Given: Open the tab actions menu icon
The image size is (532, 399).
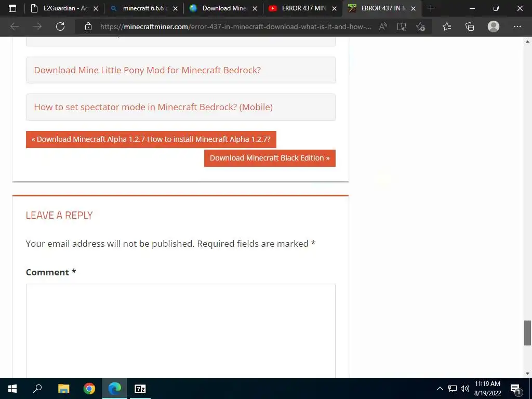Looking at the screenshot, I should [12, 8].
